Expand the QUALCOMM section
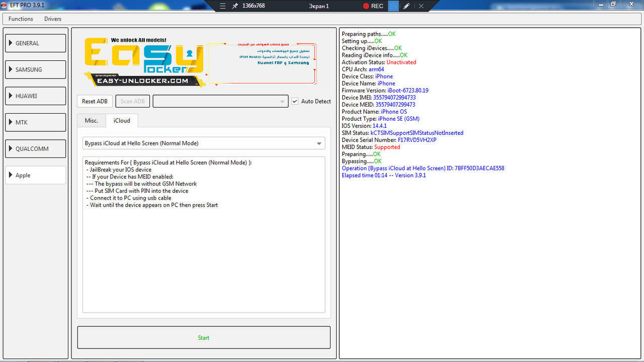The image size is (644, 362). pos(36,149)
